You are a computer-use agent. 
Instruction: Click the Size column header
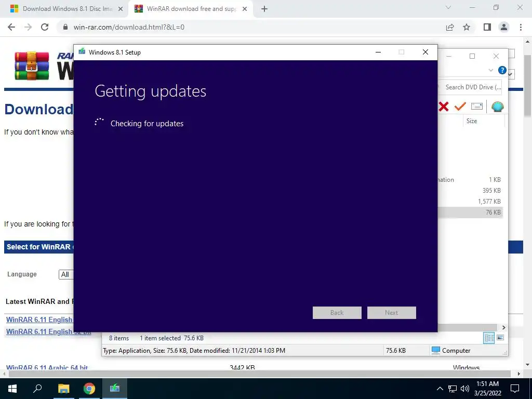click(x=484, y=121)
